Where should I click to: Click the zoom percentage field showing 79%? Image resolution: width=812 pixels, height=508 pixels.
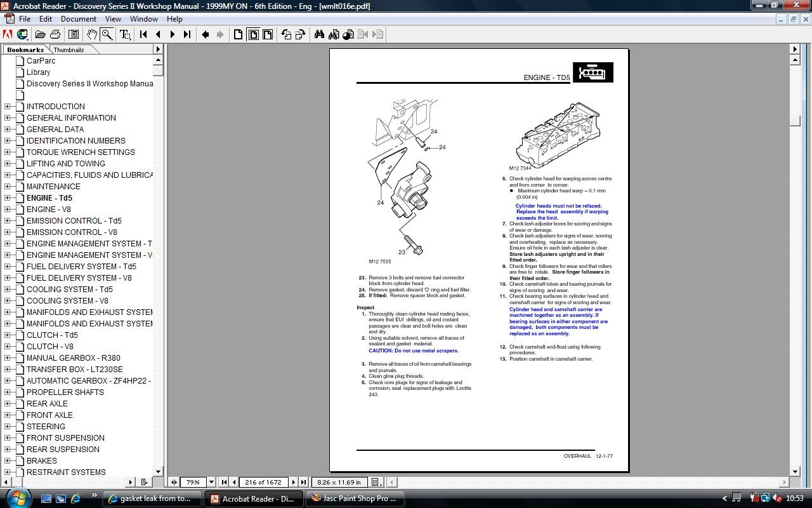(193, 482)
